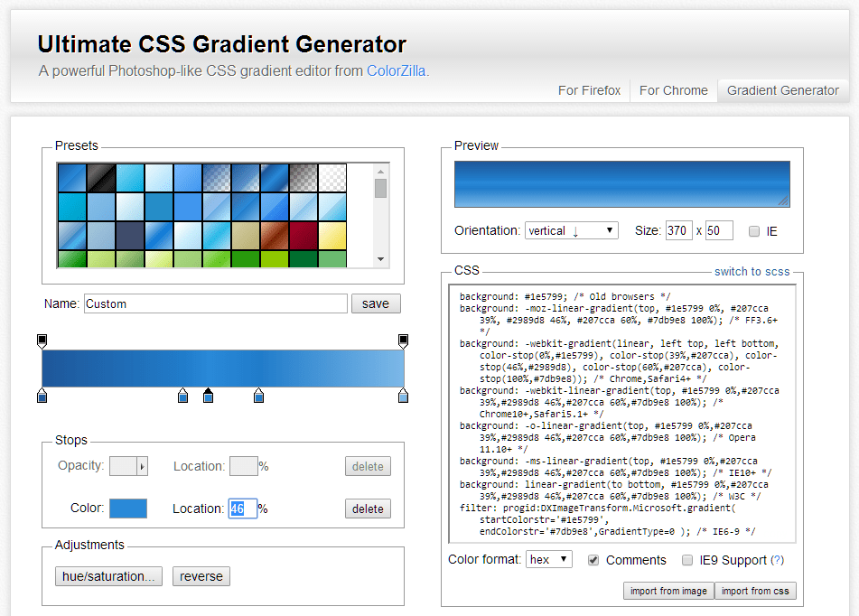Click the active color stop with black tip

209,396
